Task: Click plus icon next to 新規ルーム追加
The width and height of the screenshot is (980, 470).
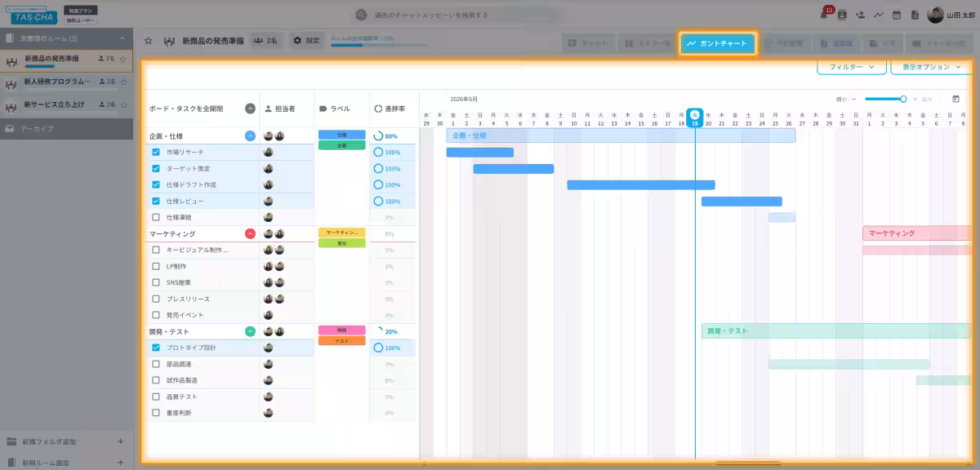Action: click(x=120, y=463)
